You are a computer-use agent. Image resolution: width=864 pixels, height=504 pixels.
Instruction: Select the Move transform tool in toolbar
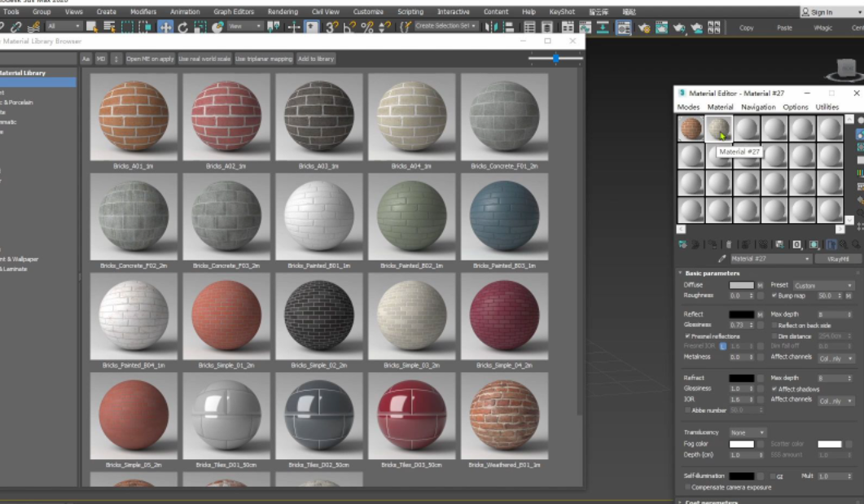[x=165, y=27]
